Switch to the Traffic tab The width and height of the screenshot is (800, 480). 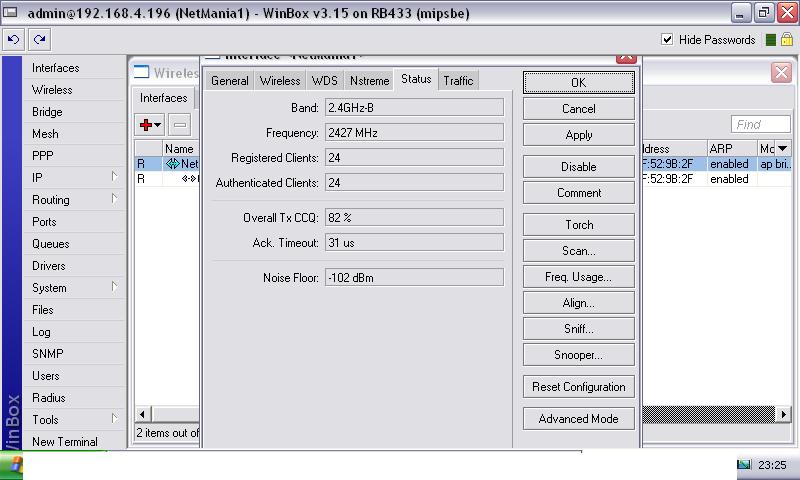[x=458, y=81]
